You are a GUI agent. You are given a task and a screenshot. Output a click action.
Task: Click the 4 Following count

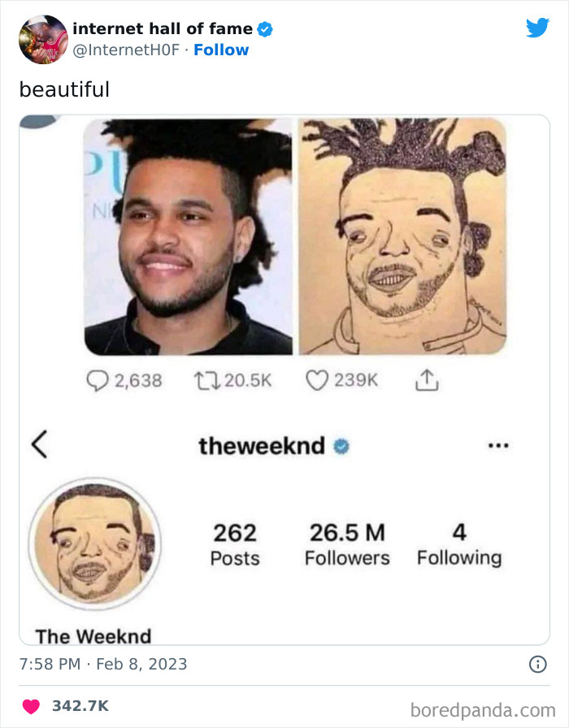pyautogui.click(x=459, y=544)
